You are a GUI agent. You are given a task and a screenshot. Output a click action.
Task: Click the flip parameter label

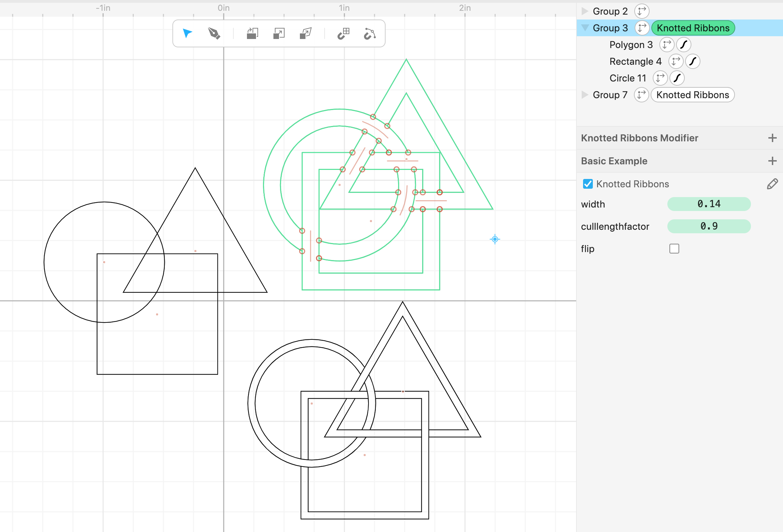pyautogui.click(x=588, y=249)
